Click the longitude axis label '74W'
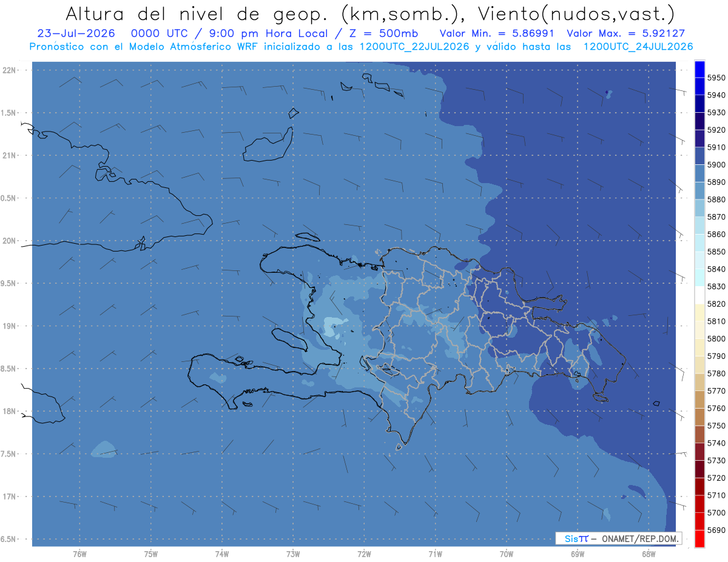Viewport: 728px width, 562px height. 222,554
